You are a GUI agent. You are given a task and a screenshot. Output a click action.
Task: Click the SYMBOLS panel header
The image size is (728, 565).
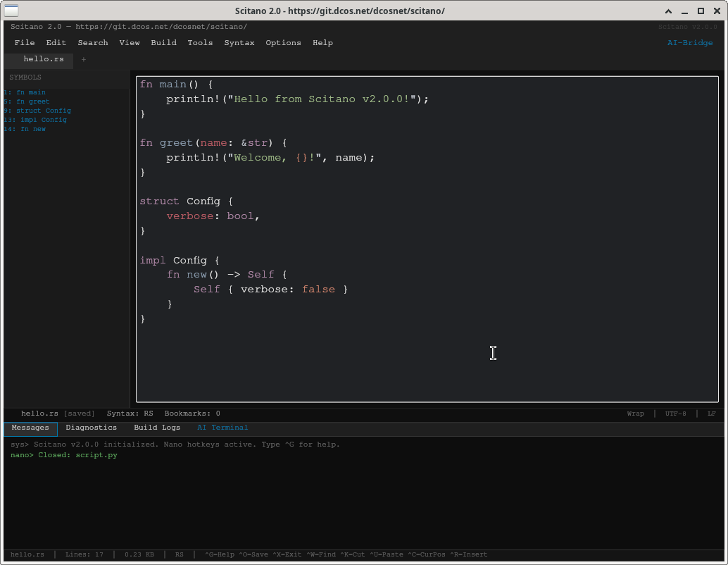25,77
